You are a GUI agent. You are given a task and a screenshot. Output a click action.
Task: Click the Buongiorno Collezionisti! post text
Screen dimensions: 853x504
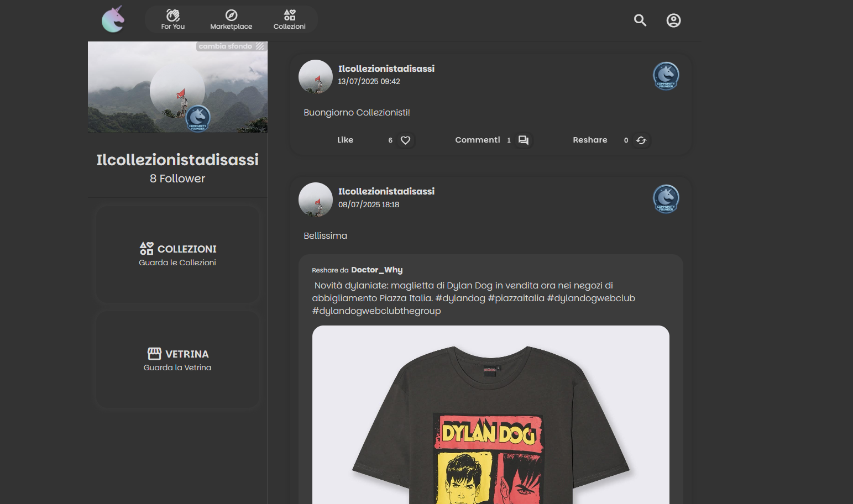pos(357,112)
